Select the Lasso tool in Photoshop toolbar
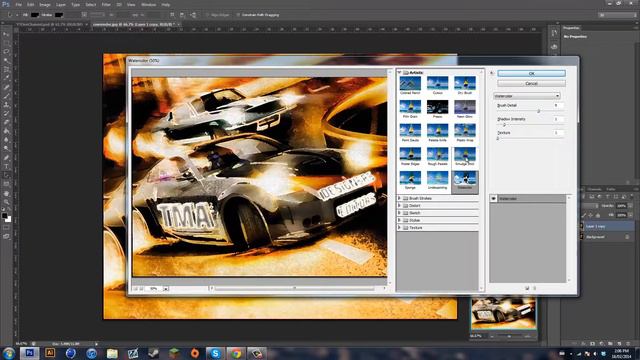 pyautogui.click(x=7, y=52)
